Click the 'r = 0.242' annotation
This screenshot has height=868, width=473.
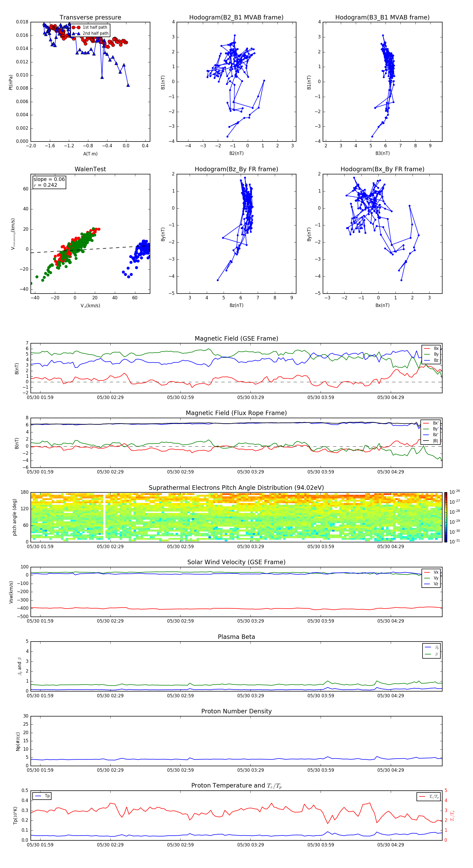click(45, 185)
